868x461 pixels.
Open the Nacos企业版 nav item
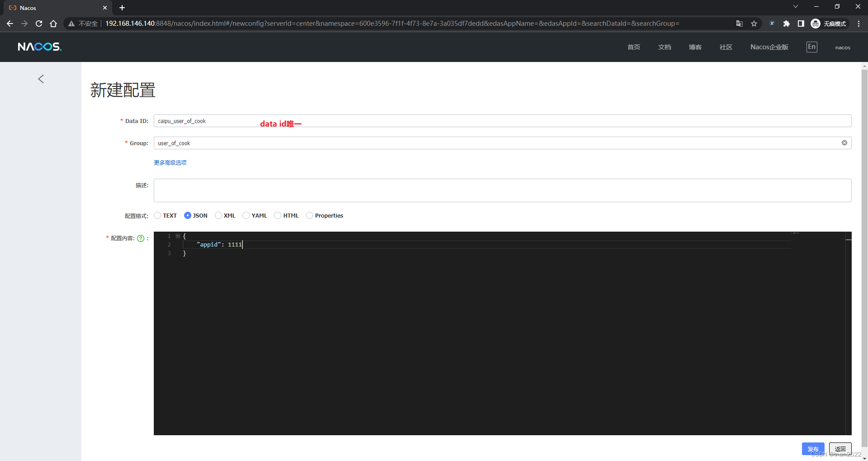tap(769, 47)
